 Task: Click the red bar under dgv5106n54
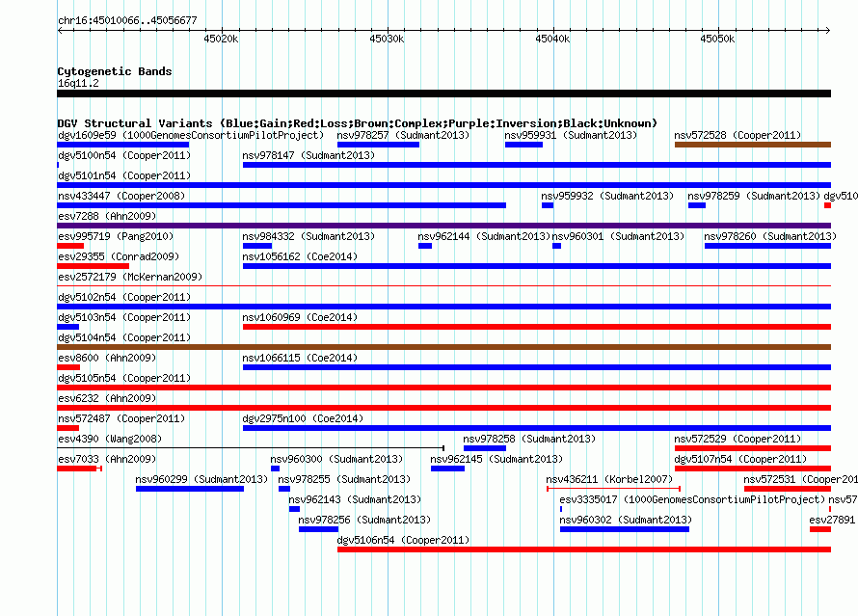584,549
